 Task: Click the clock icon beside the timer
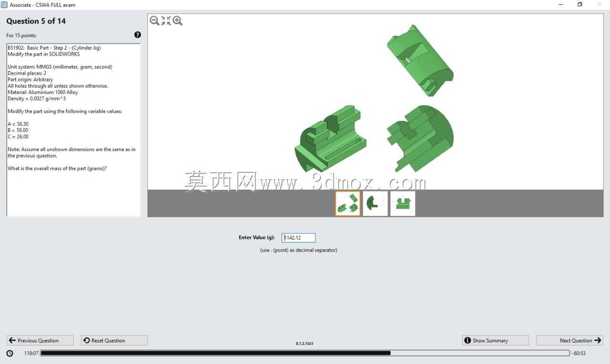coord(10,354)
